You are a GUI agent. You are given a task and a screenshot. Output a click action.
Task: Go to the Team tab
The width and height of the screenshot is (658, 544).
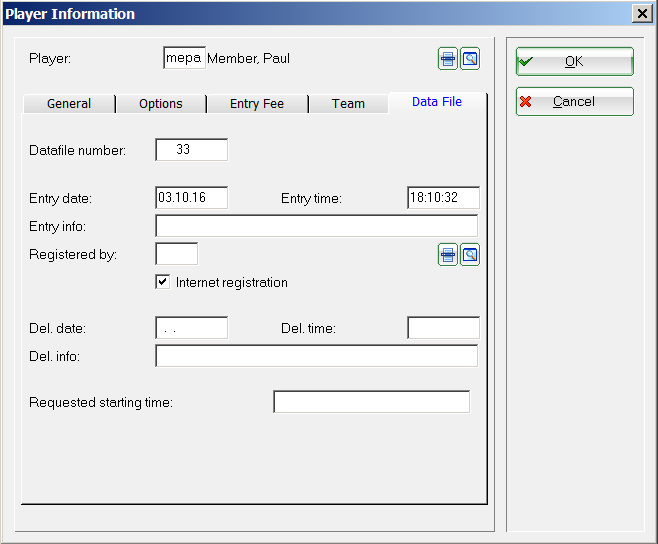coord(348,104)
